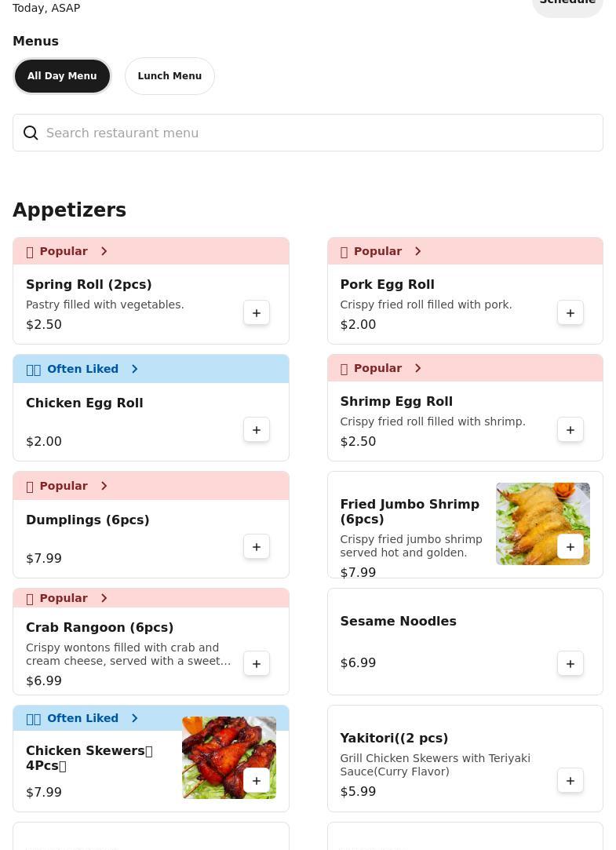Expand Popular banner above Spring Roll
The width and height of the screenshot is (616, 850).
151,251
